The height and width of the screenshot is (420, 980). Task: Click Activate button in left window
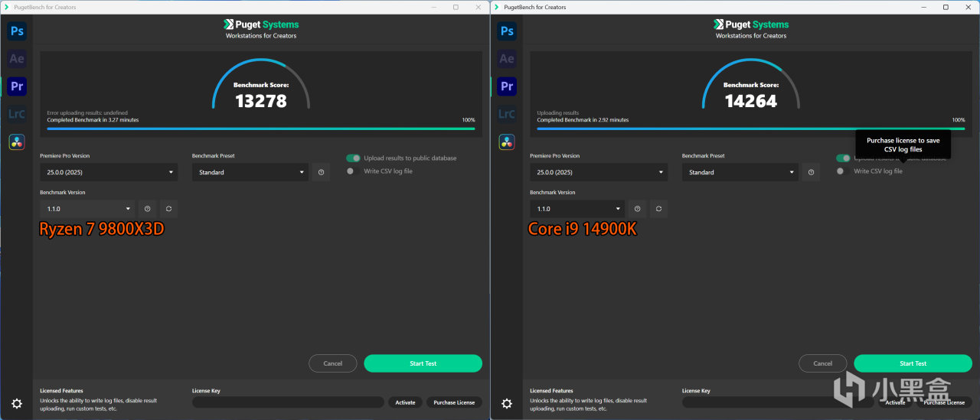406,402
